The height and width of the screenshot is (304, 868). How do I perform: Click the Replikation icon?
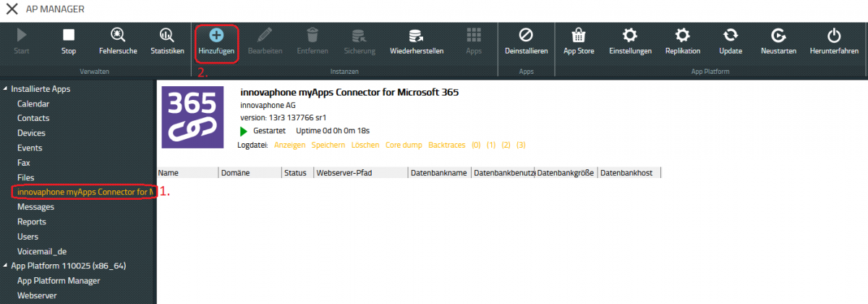point(682,35)
